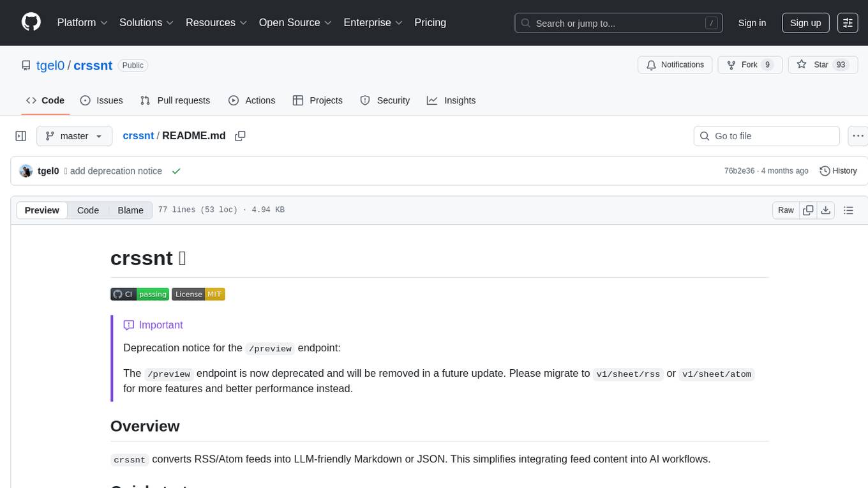This screenshot has width=868, height=488.
Task: Focus the Go to file input
Action: [767, 136]
